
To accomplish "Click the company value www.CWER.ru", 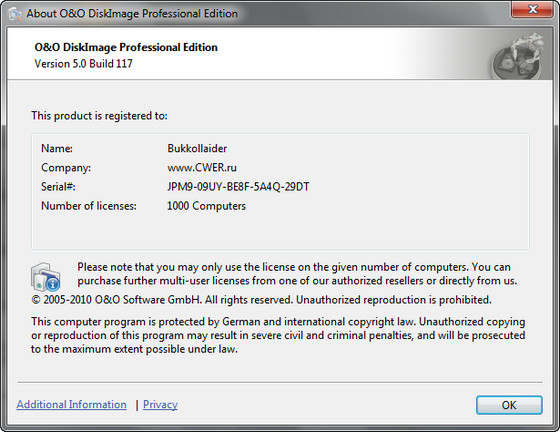I will (202, 168).
